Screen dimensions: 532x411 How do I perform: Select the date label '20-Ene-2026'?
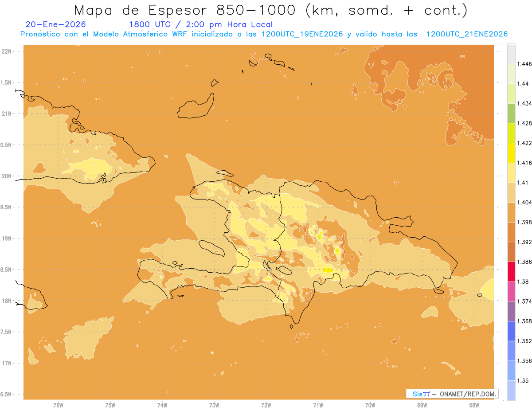point(56,24)
